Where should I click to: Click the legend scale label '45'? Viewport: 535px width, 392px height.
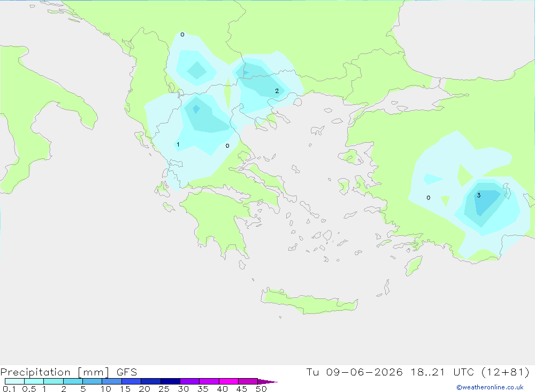coord(242,389)
